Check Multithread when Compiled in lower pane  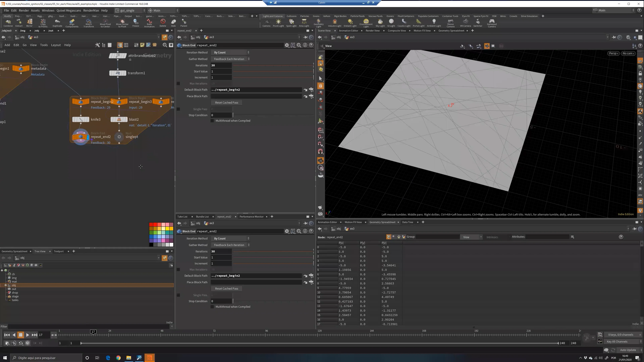(212, 307)
